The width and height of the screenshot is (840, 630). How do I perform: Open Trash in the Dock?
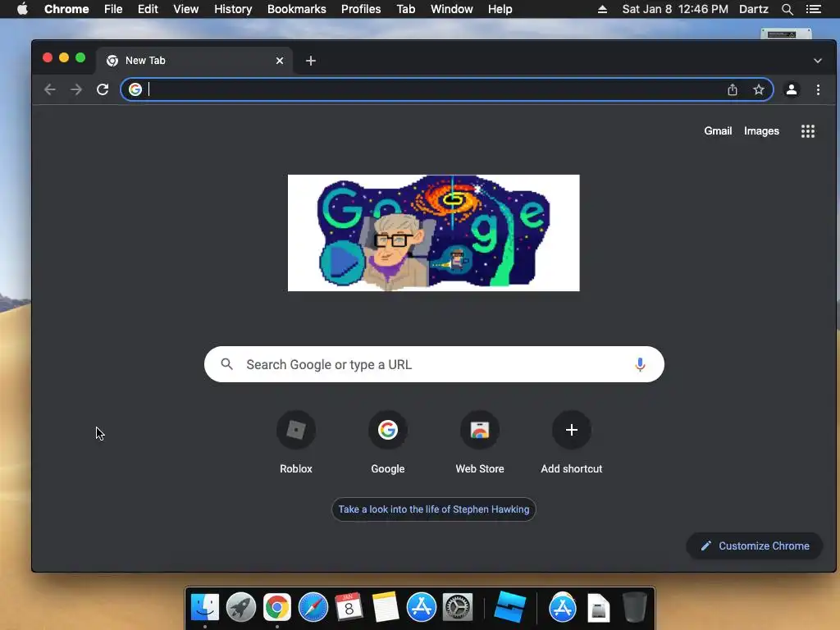(634, 608)
